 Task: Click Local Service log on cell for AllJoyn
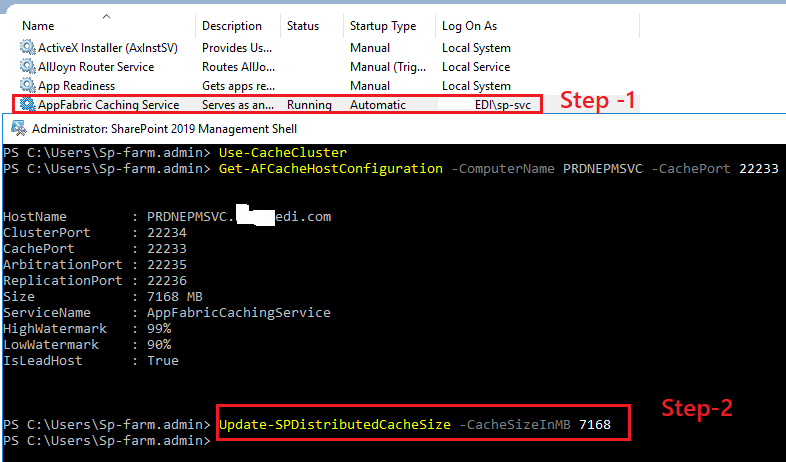pyautogui.click(x=476, y=67)
